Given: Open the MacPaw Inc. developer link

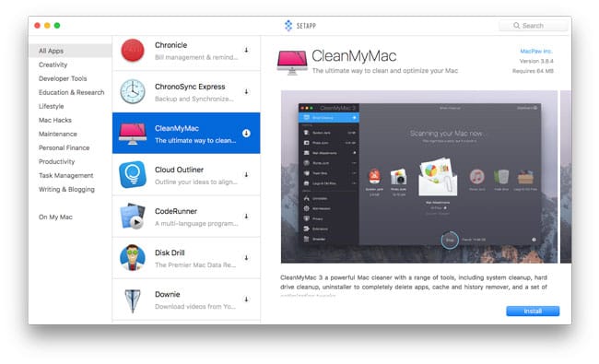Looking at the screenshot, I should [536, 51].
